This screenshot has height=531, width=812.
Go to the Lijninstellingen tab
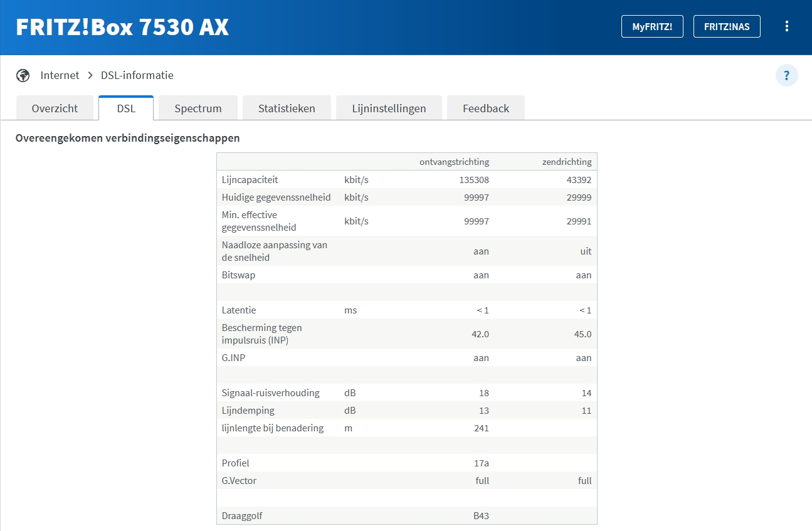[x=389, y=108]
